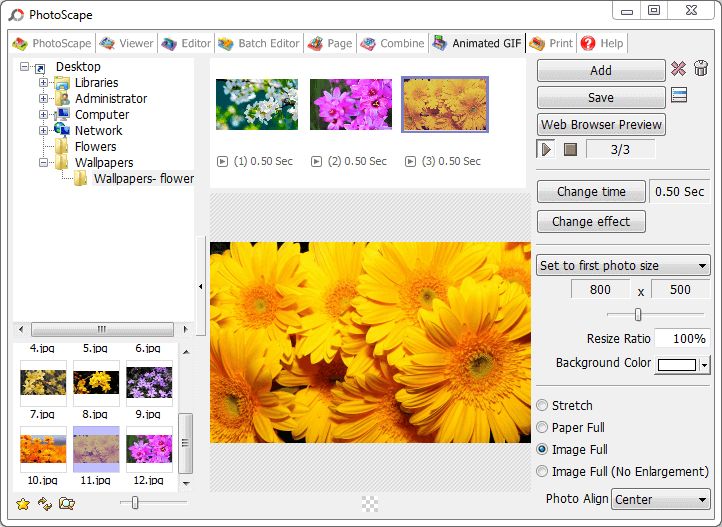Click the favorites star icon
This screenshot has width=722, height=527.
pos(23,504)
